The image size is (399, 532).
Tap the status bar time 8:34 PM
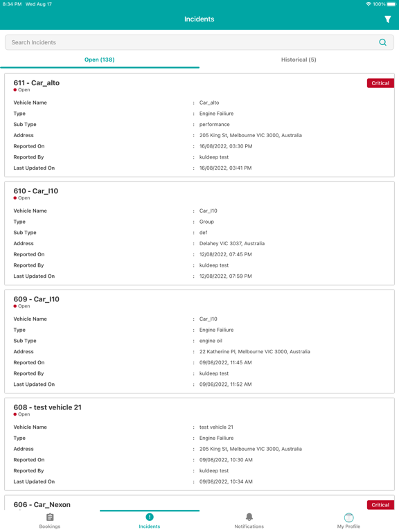(12, 4)
